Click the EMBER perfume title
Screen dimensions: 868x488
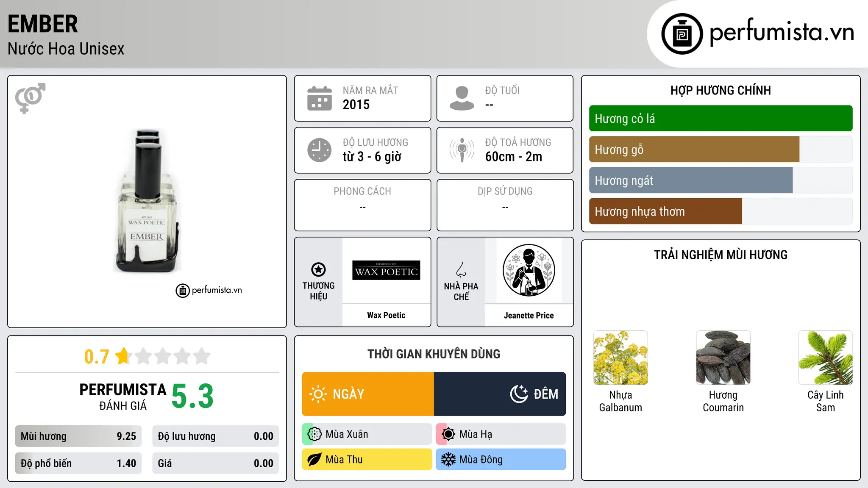(x=43, y=24)
